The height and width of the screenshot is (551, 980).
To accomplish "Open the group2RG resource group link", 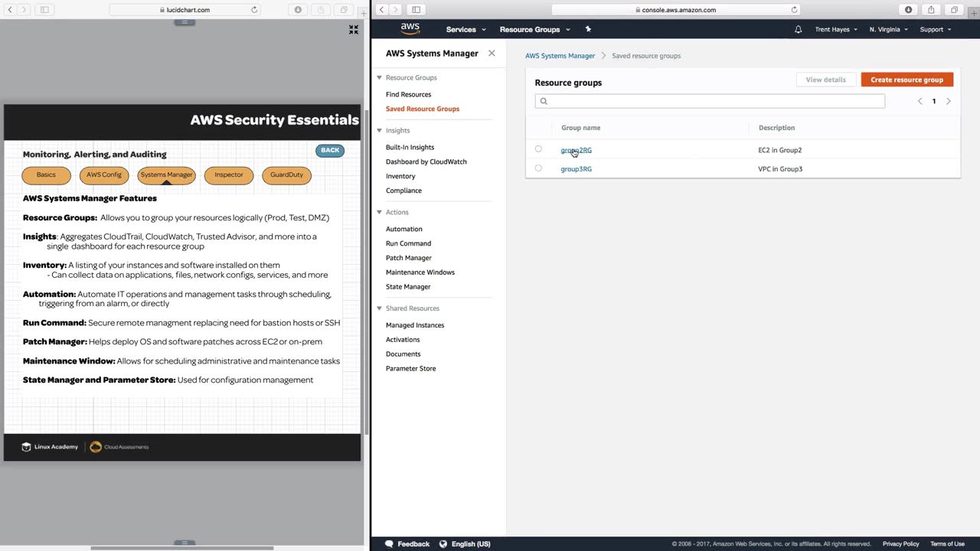I will pyautogui.click(x=576, y=150).
